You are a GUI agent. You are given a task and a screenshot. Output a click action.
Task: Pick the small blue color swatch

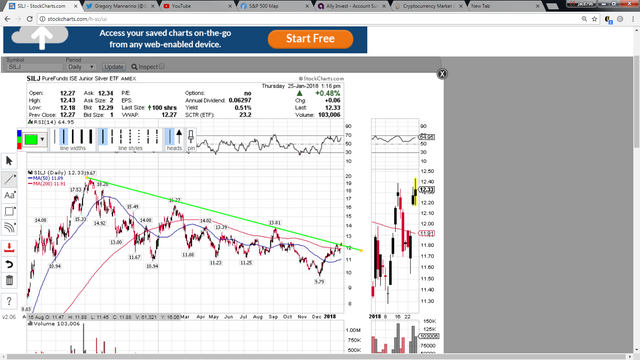19,133
